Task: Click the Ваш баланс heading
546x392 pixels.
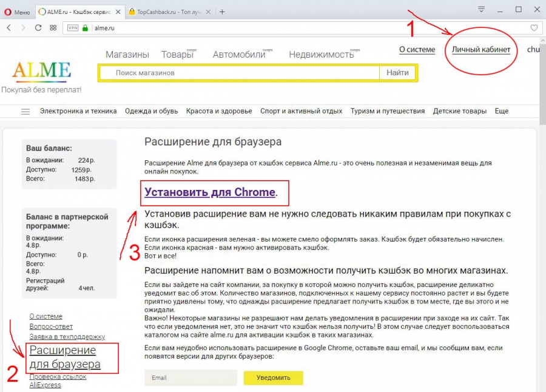Action: coord(49,148)
